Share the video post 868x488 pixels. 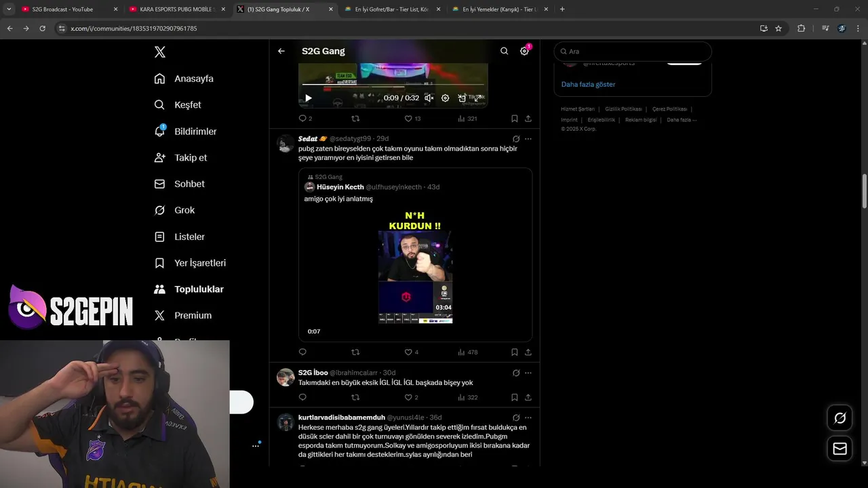[528, 119]
